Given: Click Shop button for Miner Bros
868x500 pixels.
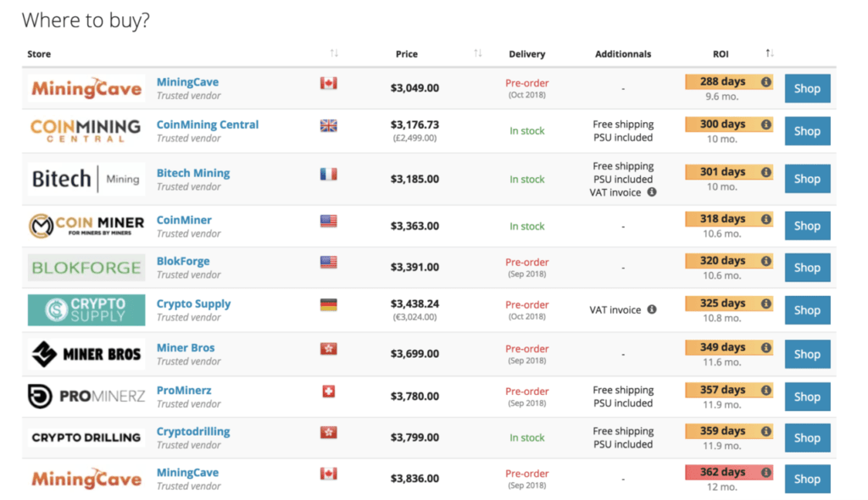Looking at the screenshot, I should pos(807,354).
